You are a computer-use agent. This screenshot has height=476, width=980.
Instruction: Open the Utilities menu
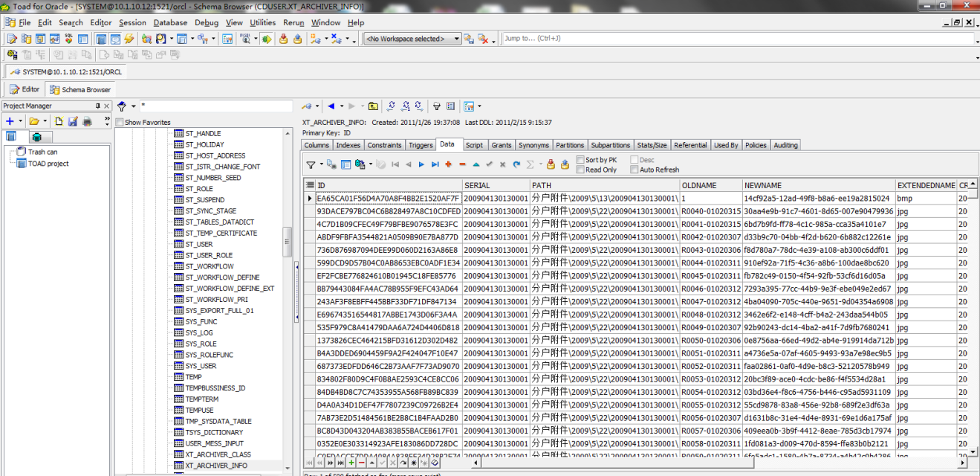262,22
